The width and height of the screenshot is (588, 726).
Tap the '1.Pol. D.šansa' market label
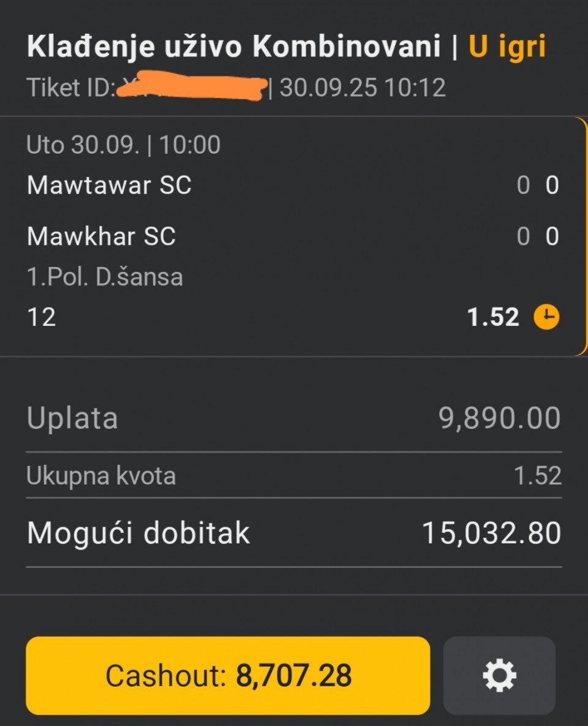105,277
